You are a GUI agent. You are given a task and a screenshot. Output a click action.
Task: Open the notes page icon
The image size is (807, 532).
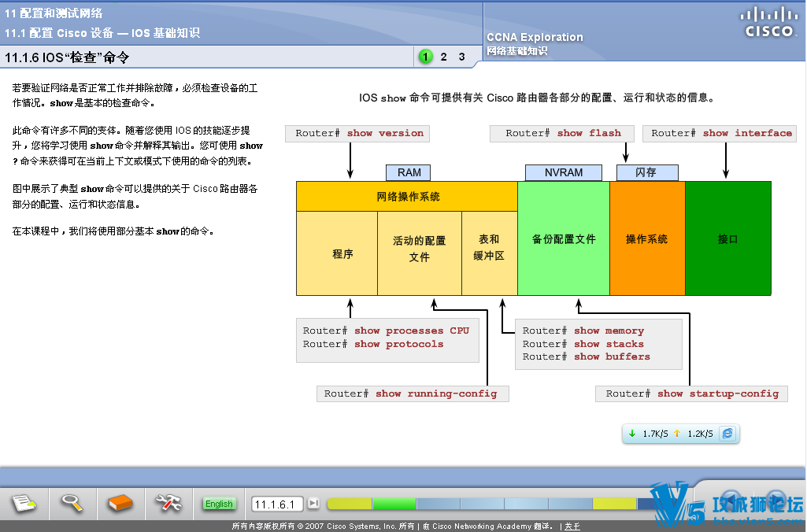click(x=24, y=503)
